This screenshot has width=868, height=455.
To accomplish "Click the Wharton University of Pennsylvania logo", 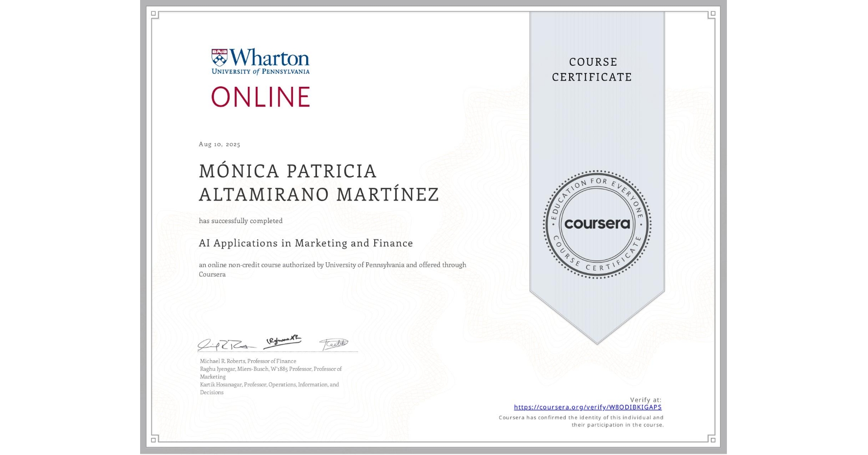I will click(260, 62).
